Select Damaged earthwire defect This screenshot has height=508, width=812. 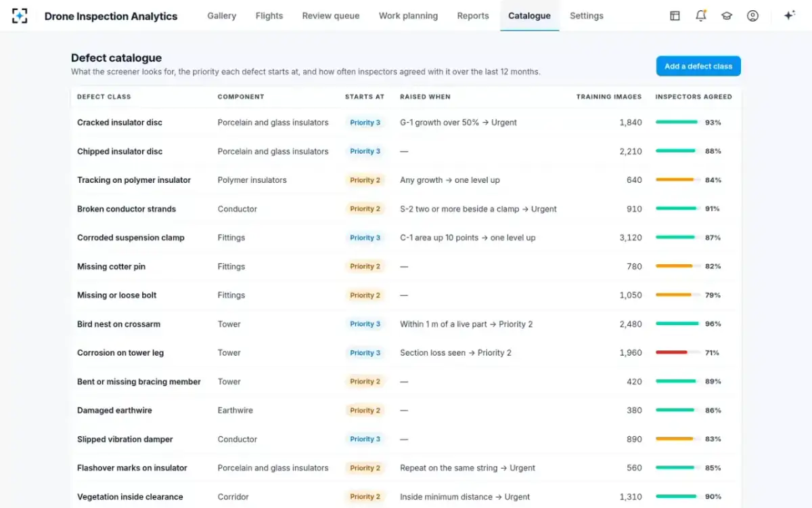tap(114, 410)
